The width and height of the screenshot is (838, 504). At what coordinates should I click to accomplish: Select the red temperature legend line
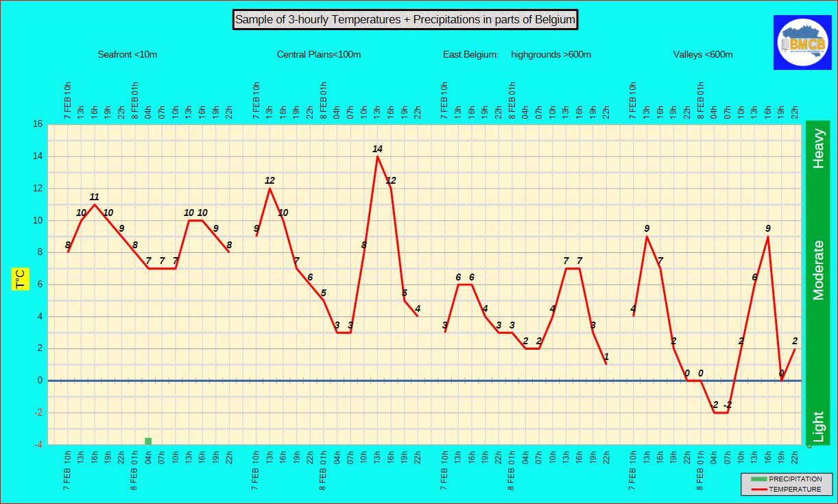tap(758, 489)
